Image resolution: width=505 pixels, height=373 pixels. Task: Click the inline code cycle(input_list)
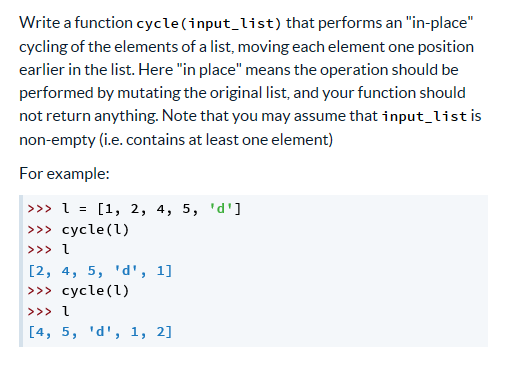(209, 23)
